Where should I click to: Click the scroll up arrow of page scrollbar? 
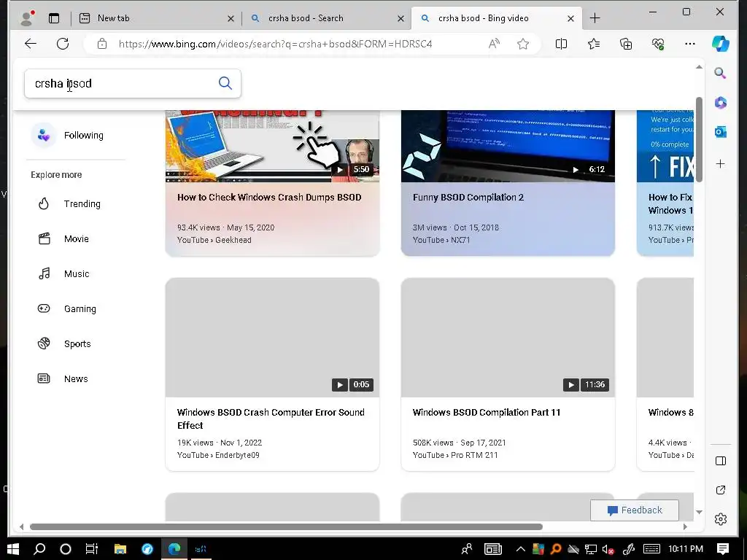(699, 67)
